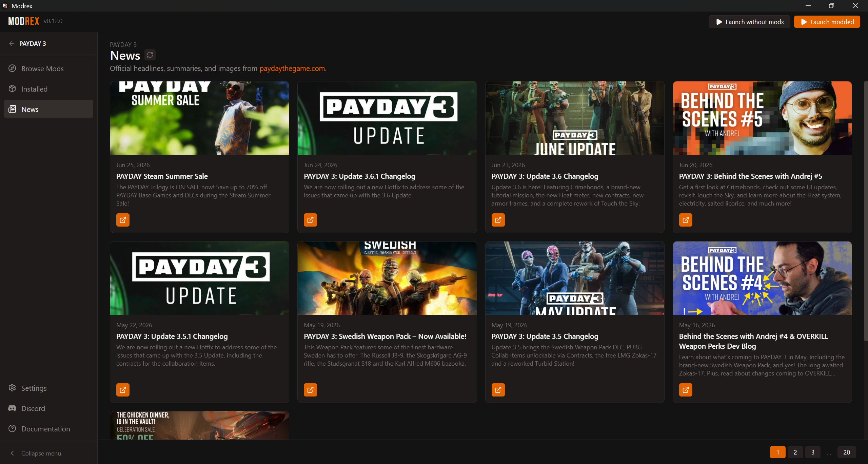This screenshot has width=868, height=464.
Task: Click the Modrex app icon in title bar
Action: point(5,6)
